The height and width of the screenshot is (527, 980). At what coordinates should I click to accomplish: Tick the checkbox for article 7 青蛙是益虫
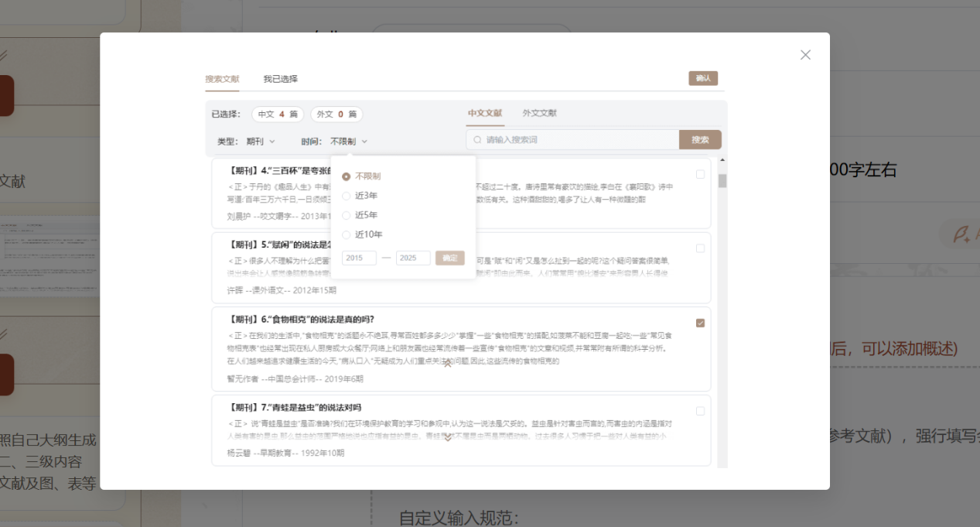[700, 411]
